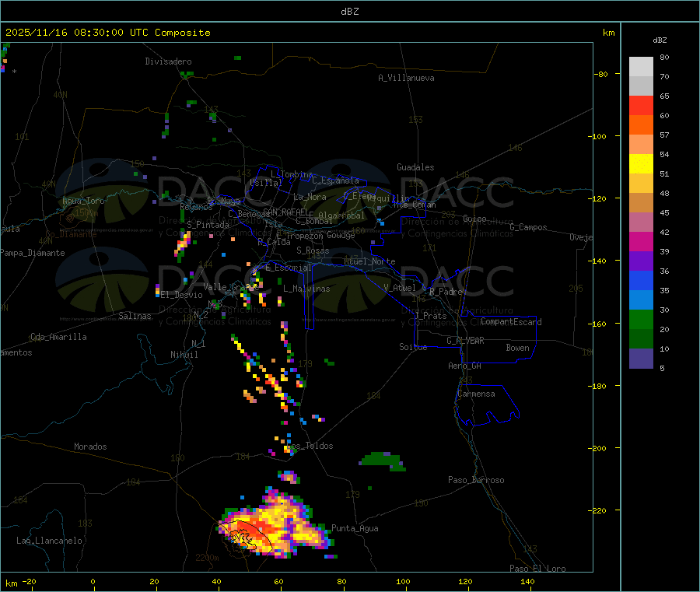Select the 'Nihuil' location label
The image size is (700, 592).
coord(184,355)
